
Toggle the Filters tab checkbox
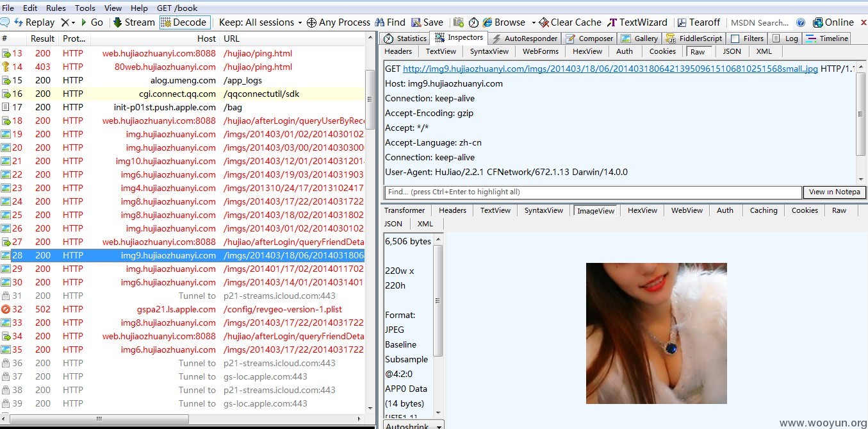[x=735, y=38]
